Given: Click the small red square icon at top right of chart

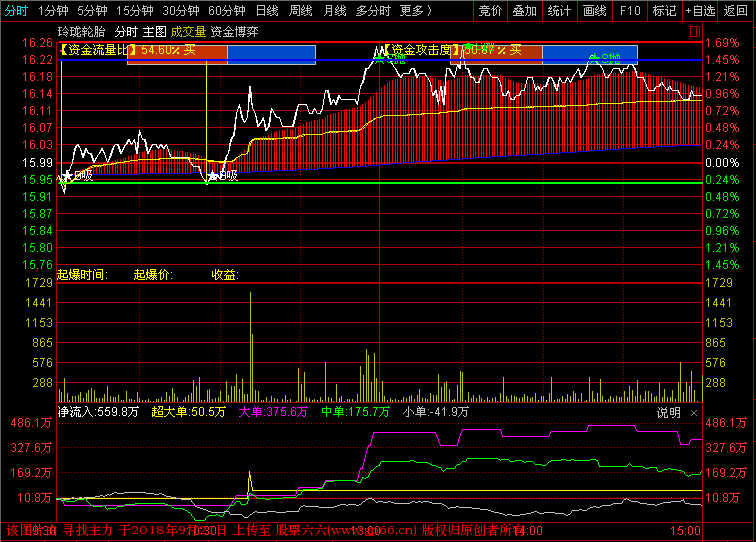Looking at the screenshot, I should click(695, 32).
